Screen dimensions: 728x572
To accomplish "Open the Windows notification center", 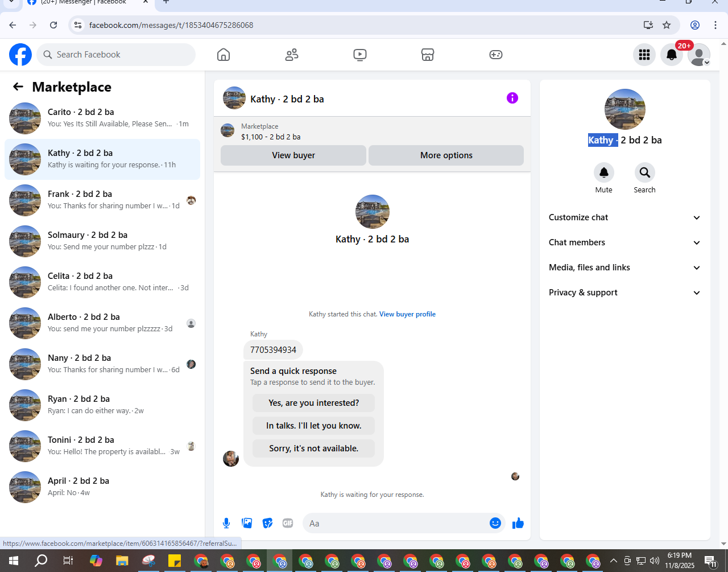I will (710, 561).
